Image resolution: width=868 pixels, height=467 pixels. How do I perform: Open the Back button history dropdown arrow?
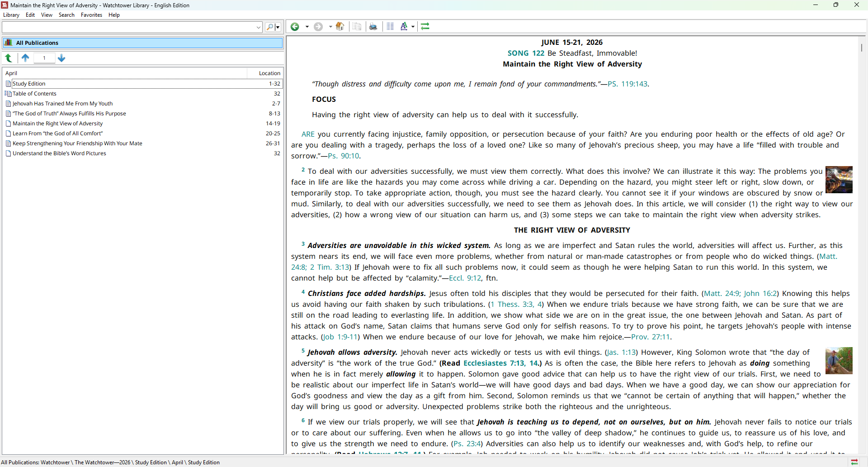(307, 27)
